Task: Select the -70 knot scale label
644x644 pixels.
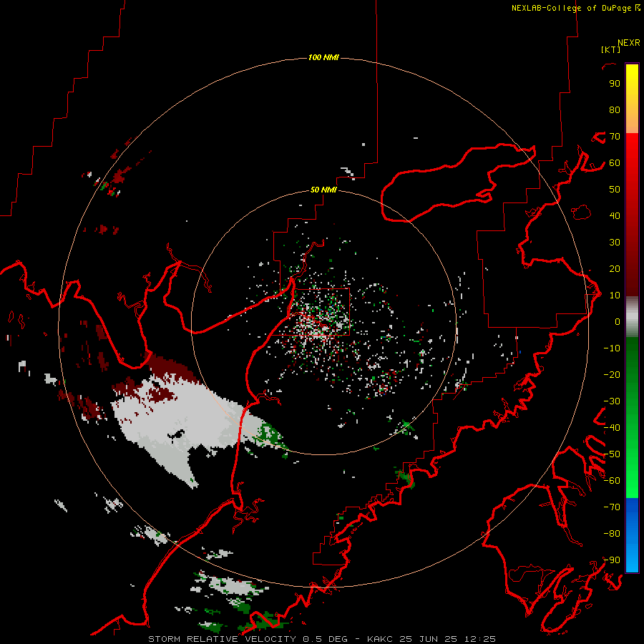Action: click(x=612, y=507)
